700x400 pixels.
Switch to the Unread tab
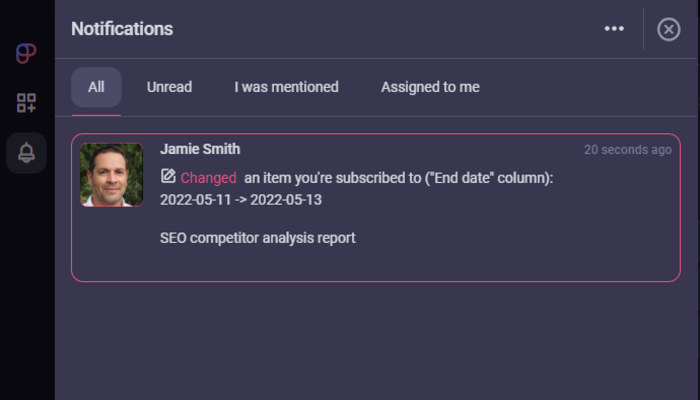(169, 87)
